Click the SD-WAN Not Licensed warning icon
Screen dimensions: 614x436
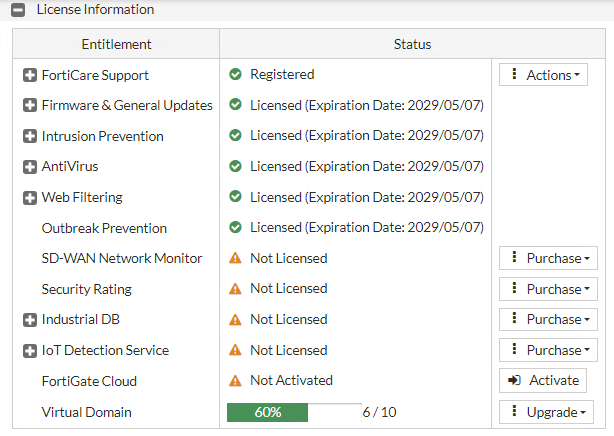[x=235, y=258]
